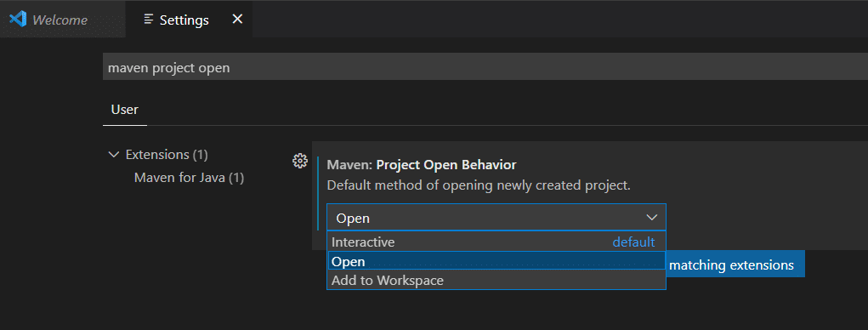
Task: Collapse the Extensions (1) chevron
Action: coord(114,155)
